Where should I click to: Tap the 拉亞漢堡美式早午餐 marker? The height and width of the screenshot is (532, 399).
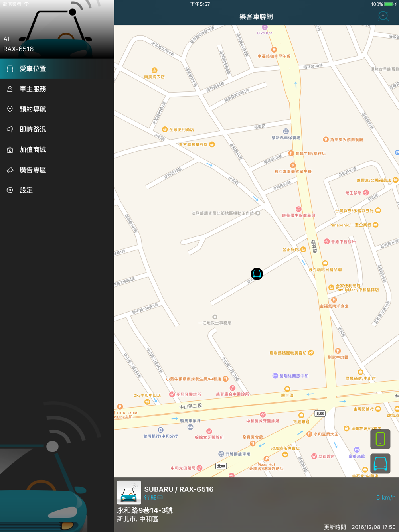point(293,165)
